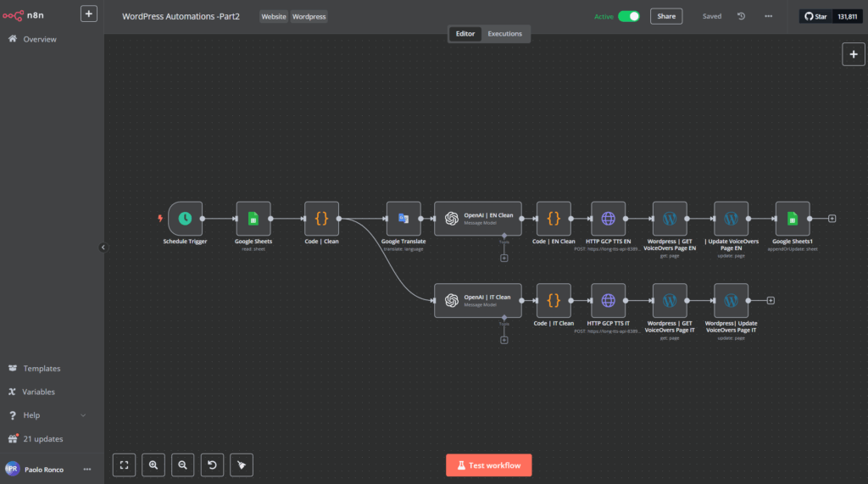Image resolution: width=868 pixels, height=484 pixels.
Task: Open the Code | Clean node
Action: coord(321,218)
